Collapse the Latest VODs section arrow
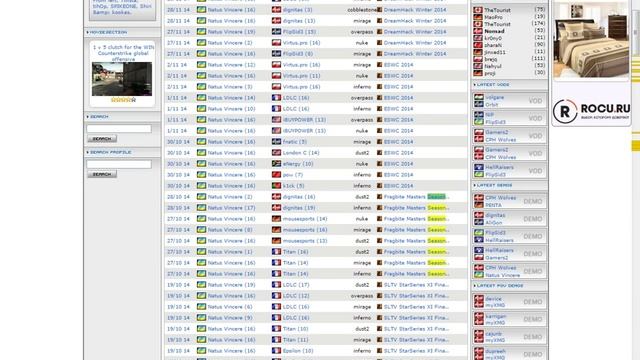The image size is (640, 360). point(475,84)
